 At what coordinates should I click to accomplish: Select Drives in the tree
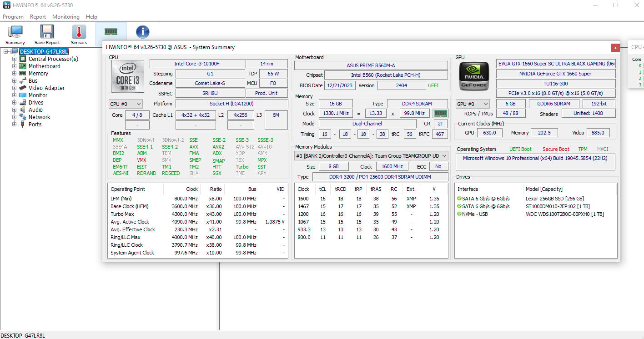tap(36, 102)
